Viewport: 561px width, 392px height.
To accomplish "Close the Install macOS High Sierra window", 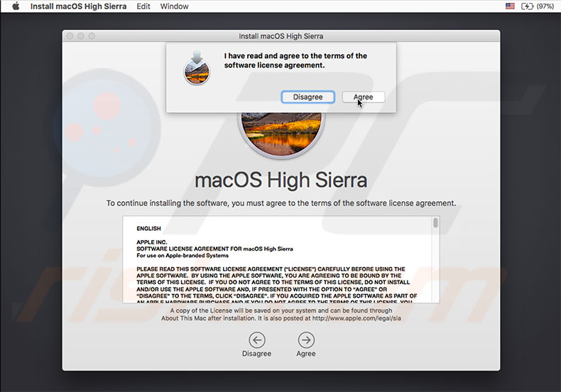I will 70,36.
